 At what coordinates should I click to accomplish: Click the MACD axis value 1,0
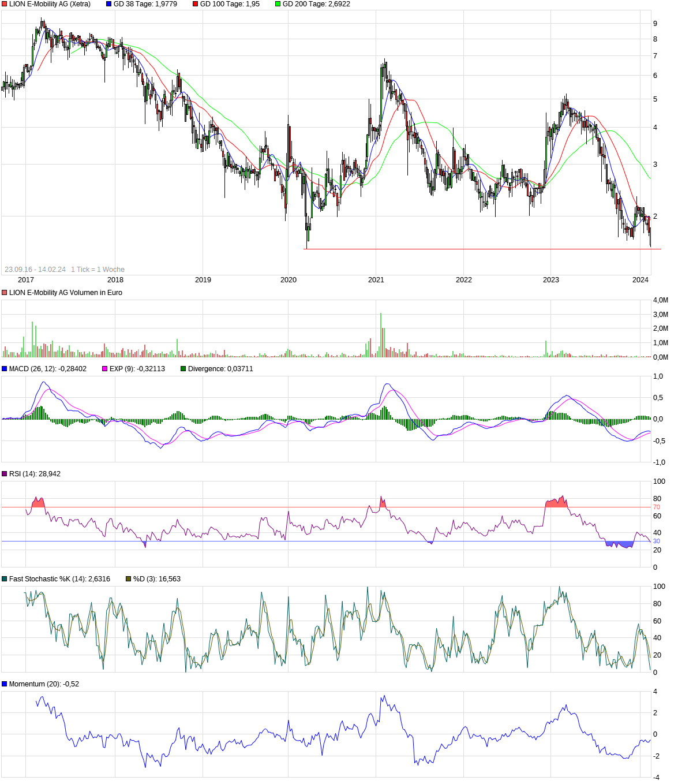pos(658,376)
